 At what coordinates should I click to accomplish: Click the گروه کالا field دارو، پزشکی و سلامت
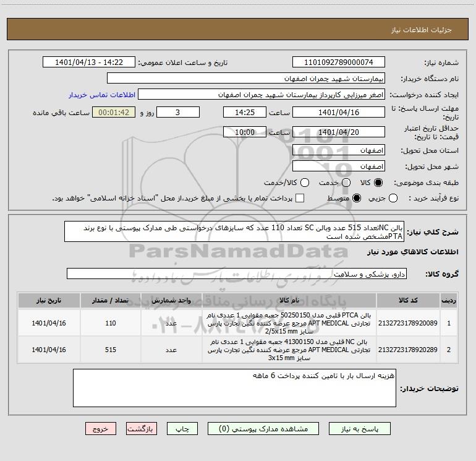point(237,274)
